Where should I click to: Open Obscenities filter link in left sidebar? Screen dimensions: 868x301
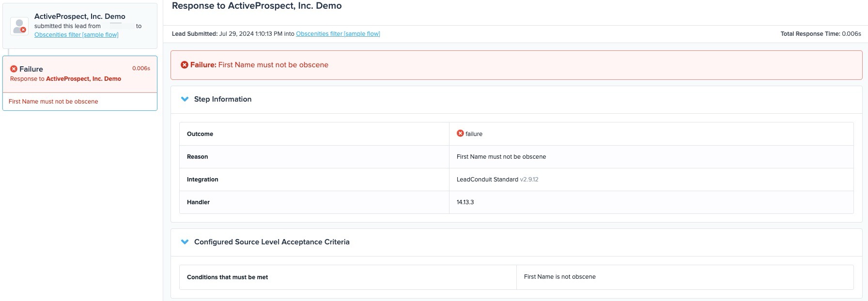coord(77,35)
